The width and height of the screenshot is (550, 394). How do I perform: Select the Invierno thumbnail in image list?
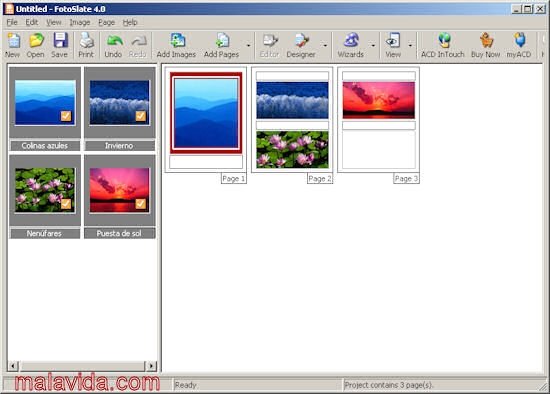click(x=120, y=102)
